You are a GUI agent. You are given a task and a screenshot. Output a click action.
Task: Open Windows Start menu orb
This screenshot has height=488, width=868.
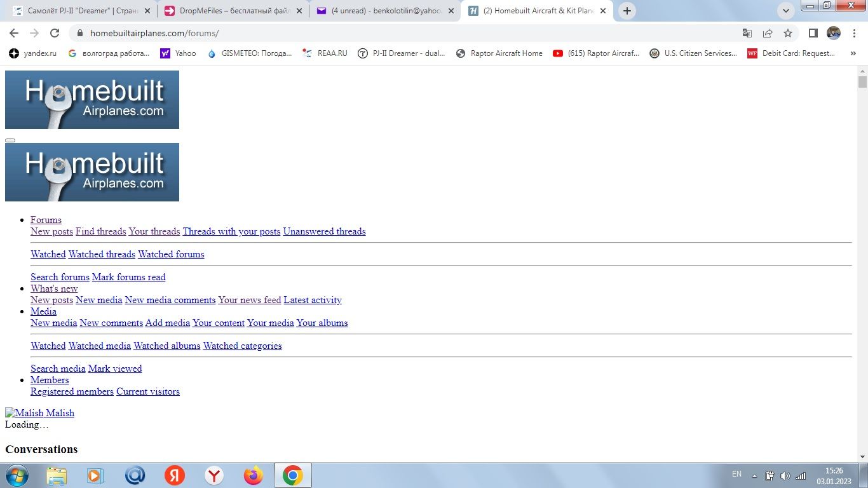tap(17, 475)
